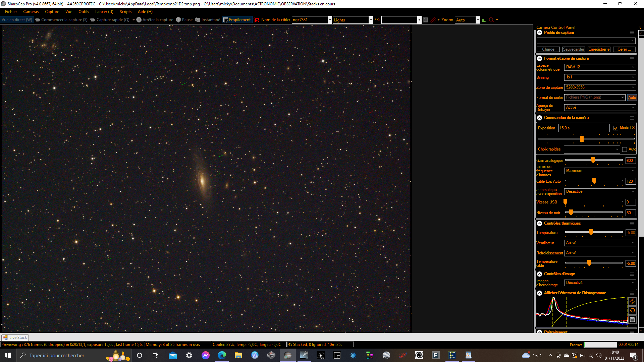Open the Cameras menu
The image size is (644, 362).
(31, 12)
